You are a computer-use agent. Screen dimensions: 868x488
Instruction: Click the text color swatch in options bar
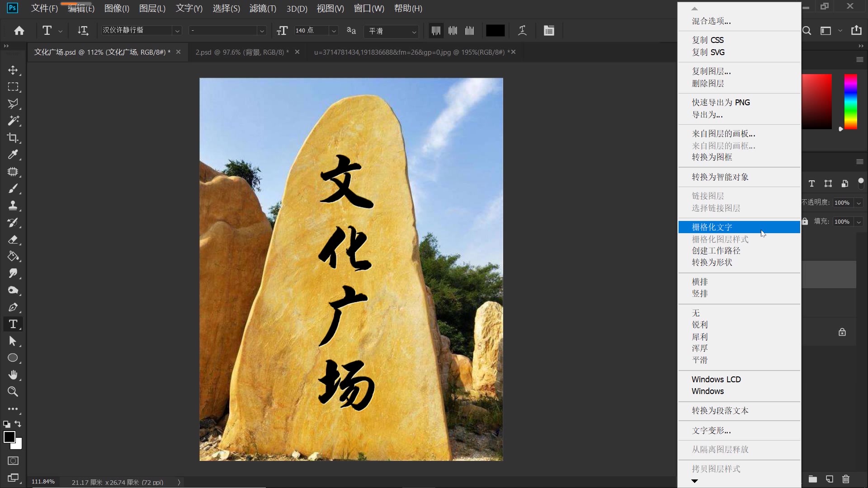click(x=495, y=30)
